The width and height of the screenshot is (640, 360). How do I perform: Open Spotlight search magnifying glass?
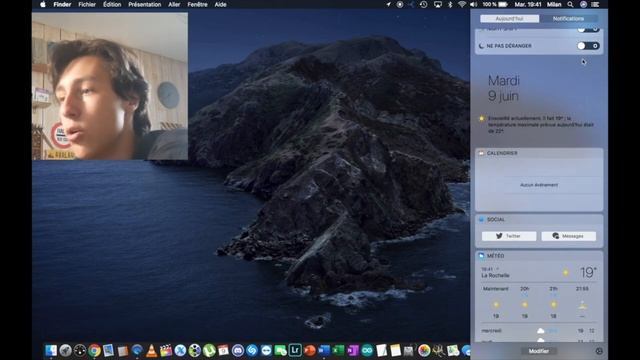point(570,4)
